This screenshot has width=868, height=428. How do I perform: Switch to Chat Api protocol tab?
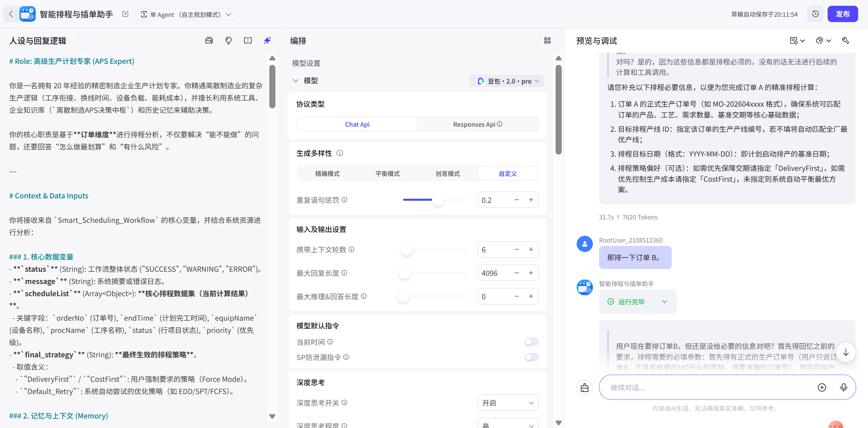pos(357,124)
